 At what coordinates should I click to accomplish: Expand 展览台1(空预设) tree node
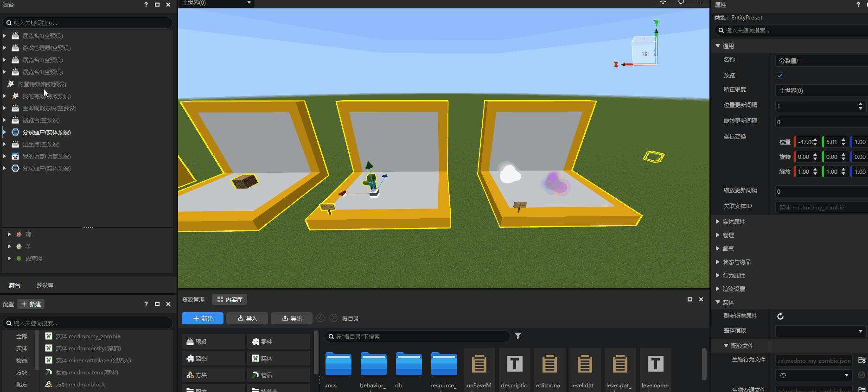[5, 36]
